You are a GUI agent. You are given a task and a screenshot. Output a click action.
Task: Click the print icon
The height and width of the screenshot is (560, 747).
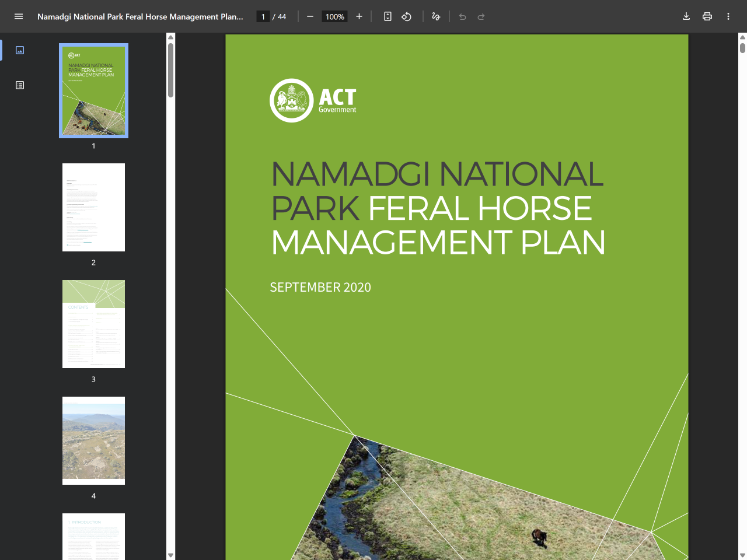coord(707,16)
